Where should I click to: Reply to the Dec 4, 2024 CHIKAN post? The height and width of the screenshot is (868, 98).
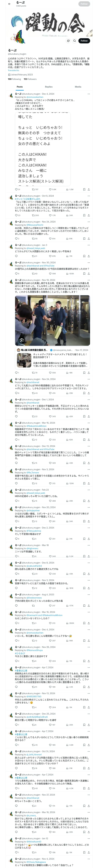(16, 189)
